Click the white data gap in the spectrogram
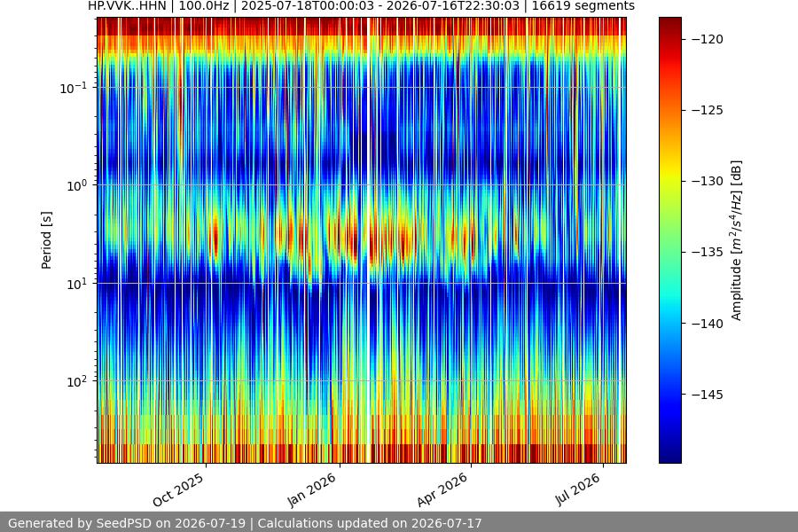The height and width of the screenshot is (532, 798). pyautogui.click(x=369, y=240)
